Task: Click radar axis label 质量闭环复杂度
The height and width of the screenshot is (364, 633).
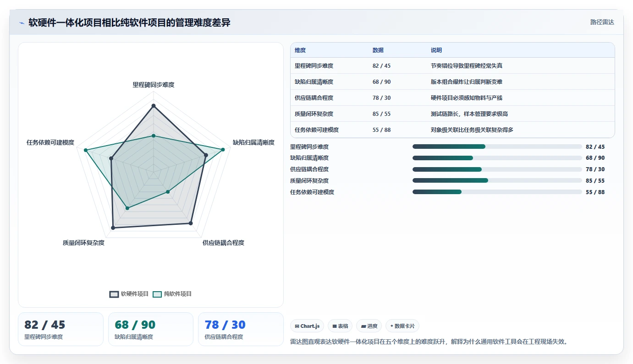Action: [x=84, y=243]
